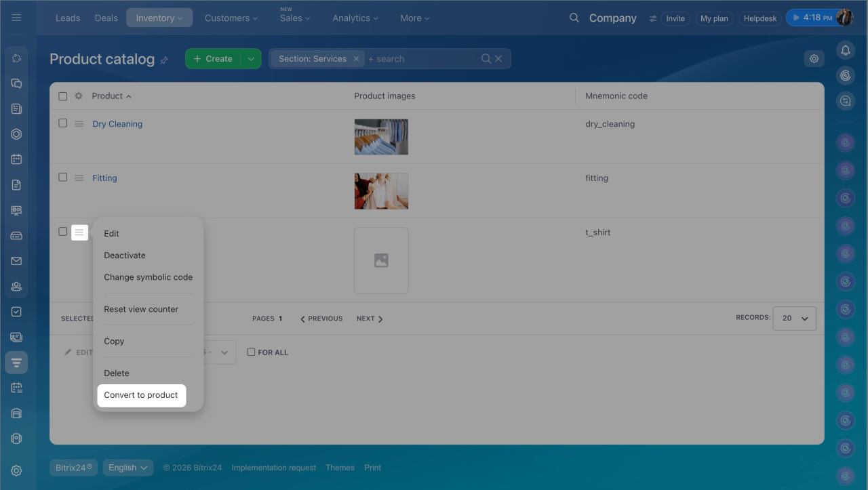
Task: Click the Fitting product image thumbnail
Action: pyautogui.click(x=381, y=191)
